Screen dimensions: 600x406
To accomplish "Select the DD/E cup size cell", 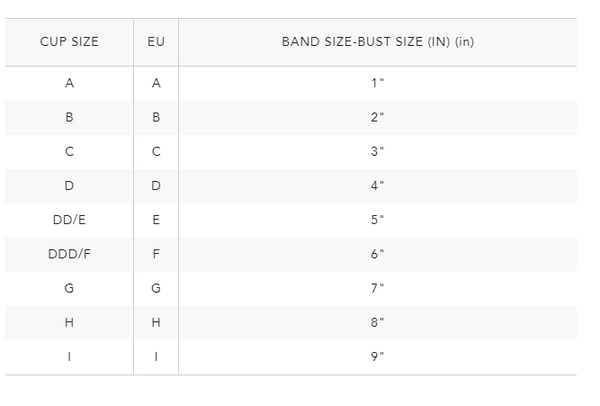I will tap(69, 220).
